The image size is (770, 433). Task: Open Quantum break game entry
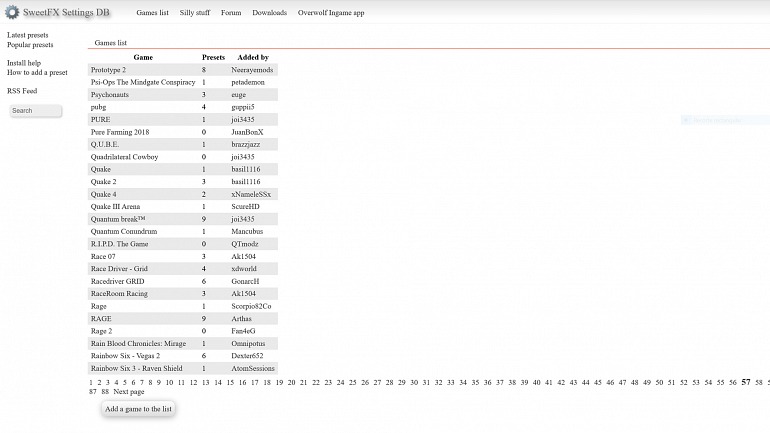click(118, 219)
